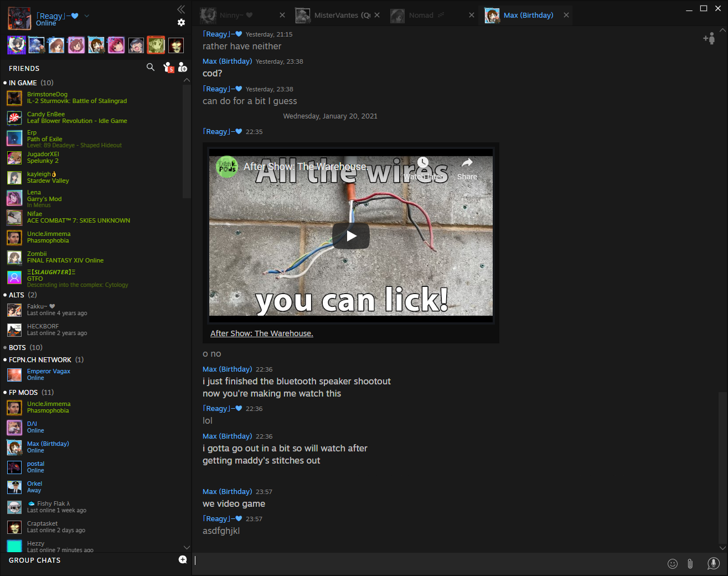The height and width of the screenshot is (576, 728).
Task: Click Max (Birthday) name at 23:57
Action: [227, 492]
